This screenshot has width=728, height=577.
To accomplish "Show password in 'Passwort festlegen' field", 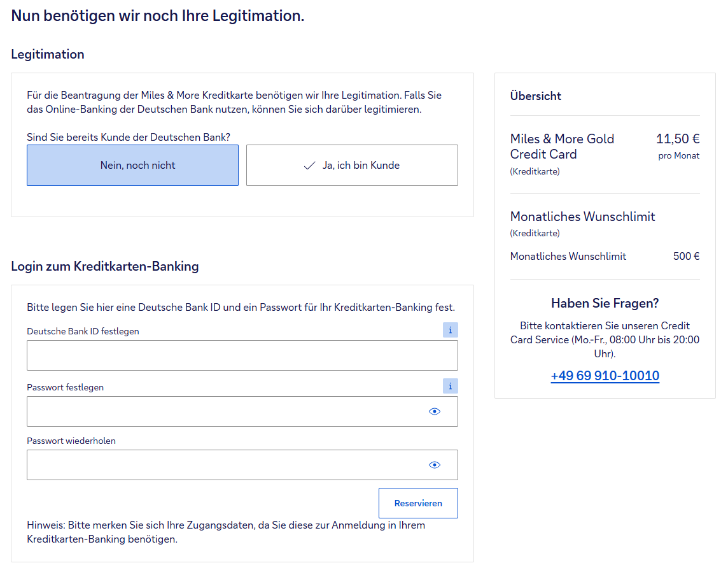I will point(435,411).
